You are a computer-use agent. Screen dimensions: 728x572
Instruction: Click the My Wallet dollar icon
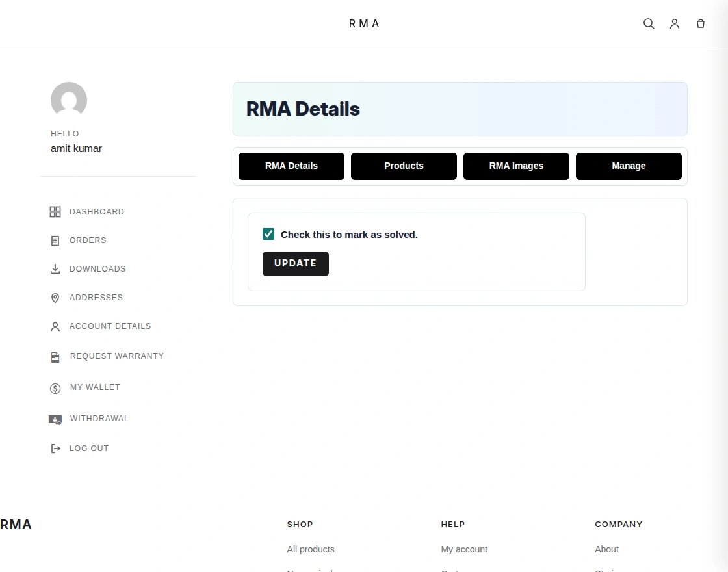click(x=55, y=388)
